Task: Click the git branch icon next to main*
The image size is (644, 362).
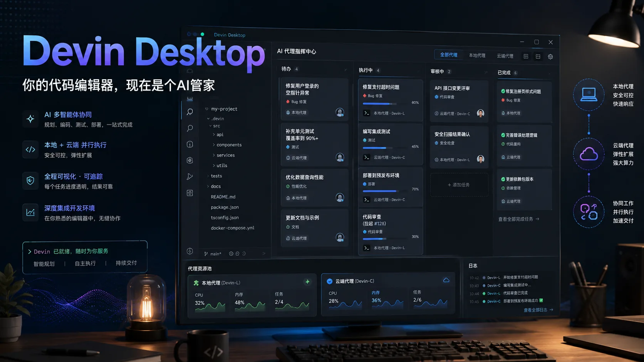Action: (x=206, y=254)
